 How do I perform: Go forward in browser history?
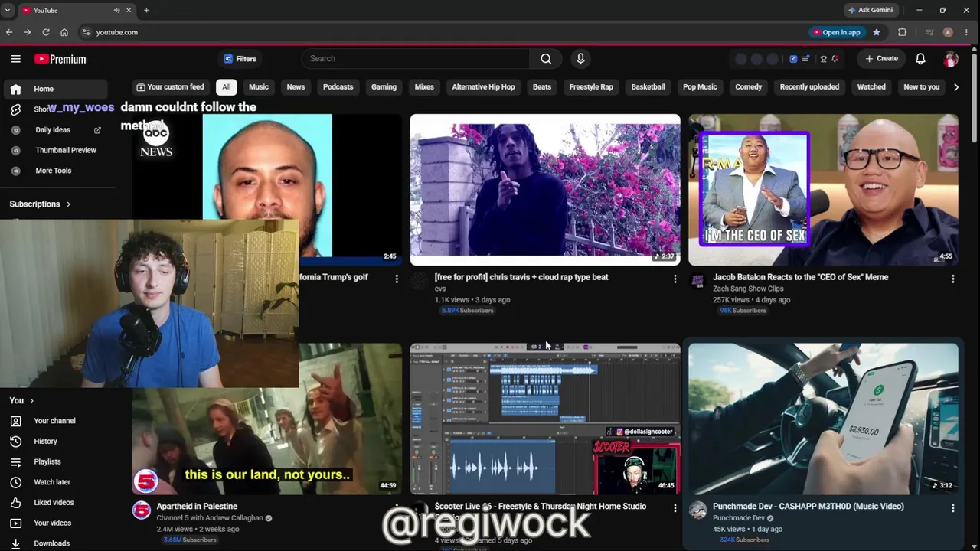point(28,32)
